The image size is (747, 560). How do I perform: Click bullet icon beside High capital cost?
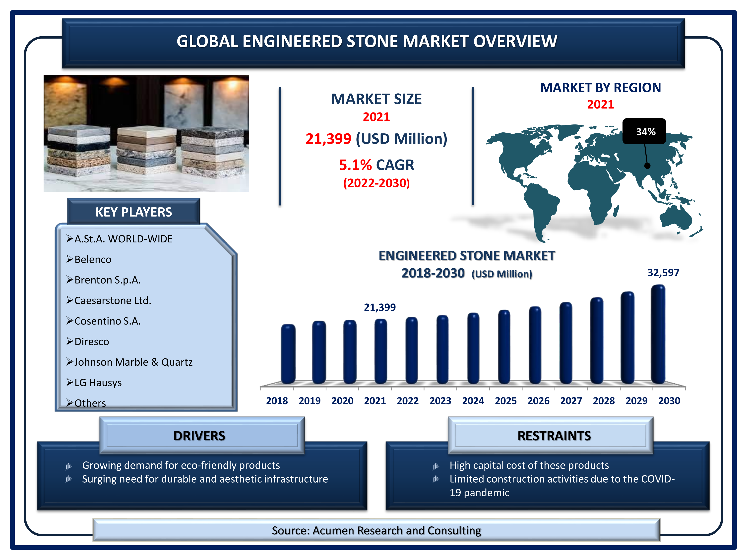tap(436, 466)
